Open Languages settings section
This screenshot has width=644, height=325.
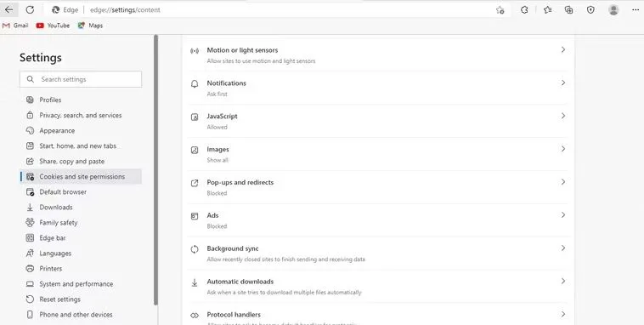click(81, 254)
